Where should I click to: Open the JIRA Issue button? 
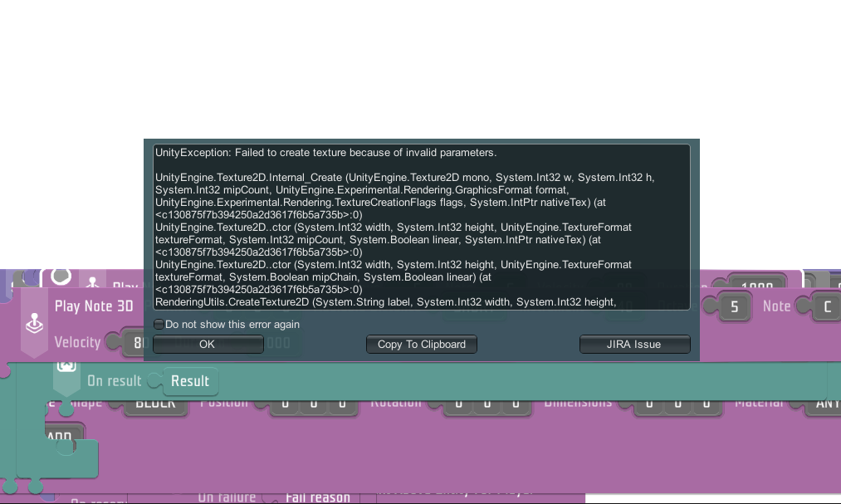point(634,345)
